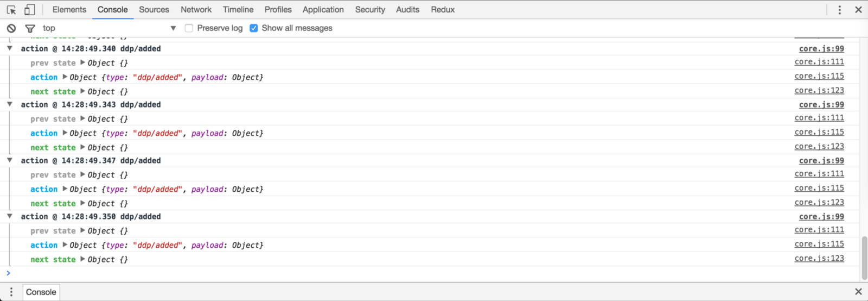Collapse the action group logged at 14:28:49.340
868x301 pixels.
tap(10, 48)
